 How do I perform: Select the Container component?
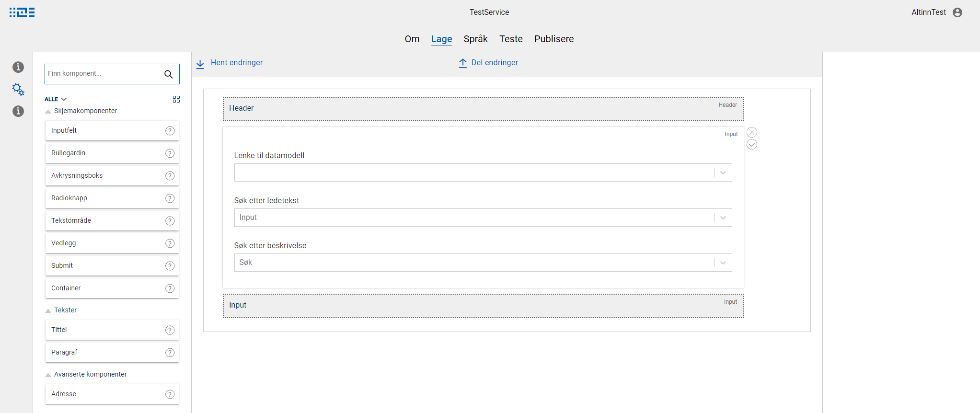(x=112, y=288)
